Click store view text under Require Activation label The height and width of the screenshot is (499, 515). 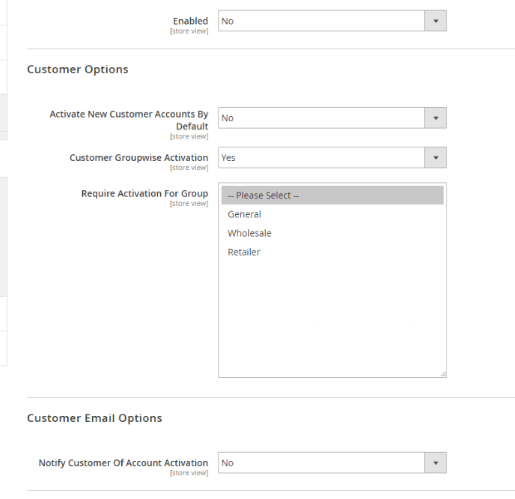tap(189, 204)
